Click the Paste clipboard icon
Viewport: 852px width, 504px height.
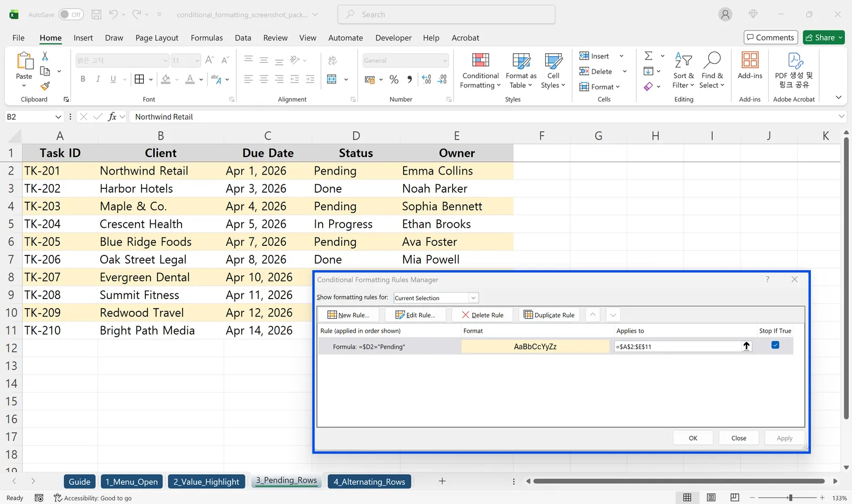[x=24, y=61]
